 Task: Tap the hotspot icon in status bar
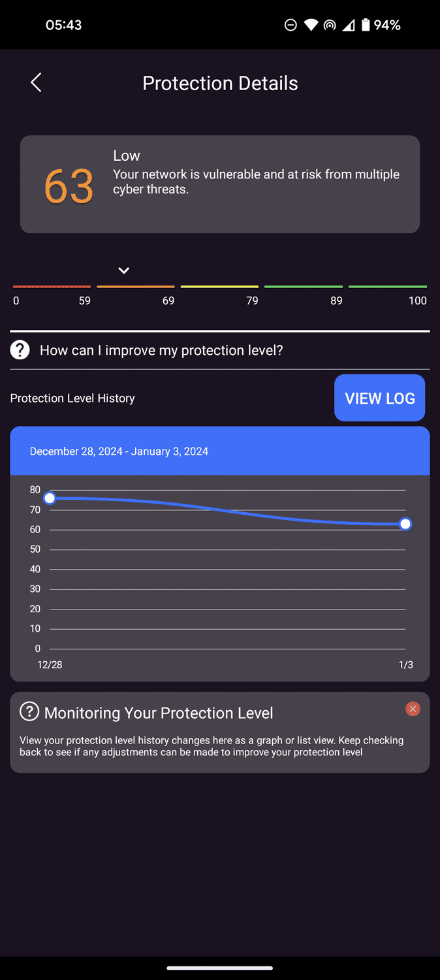[x=330, y=25]
